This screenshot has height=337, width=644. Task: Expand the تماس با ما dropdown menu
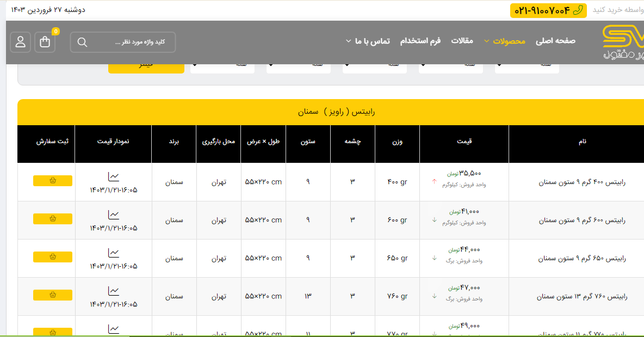tap(368, 41)
